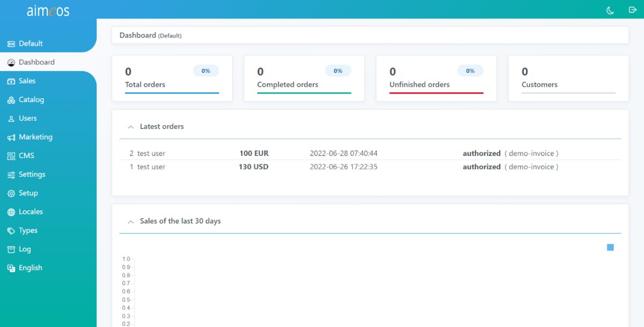The image size is (644, 327).
Task: Click the Types tag icon
Action: [11, 231]
